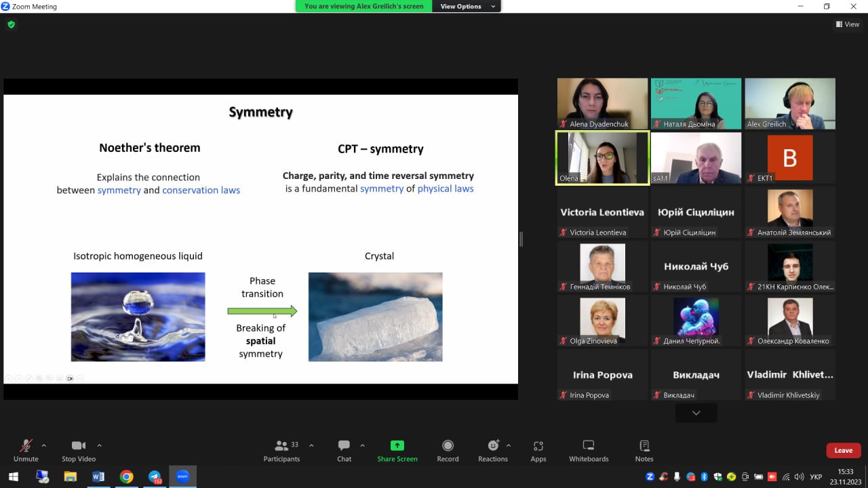Screen dimensions: 868x488
Task: Click the 'You are viewing Alex Greilich's screen' banner
Action: 364,6
